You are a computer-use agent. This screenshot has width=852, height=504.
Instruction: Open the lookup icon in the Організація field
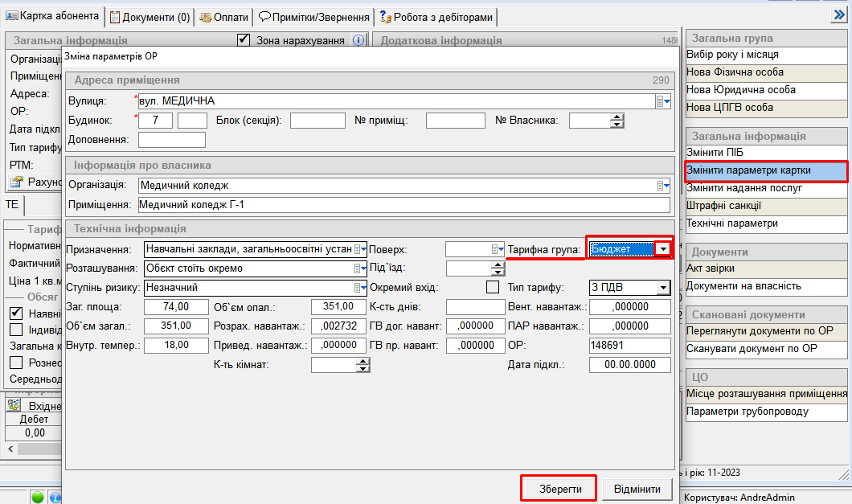(x=662, y=186)
